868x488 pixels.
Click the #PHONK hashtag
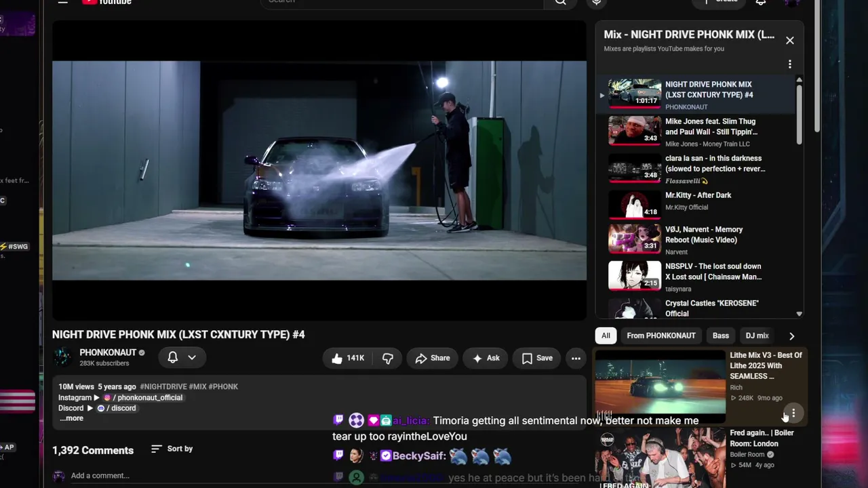[x=223, y=386]
